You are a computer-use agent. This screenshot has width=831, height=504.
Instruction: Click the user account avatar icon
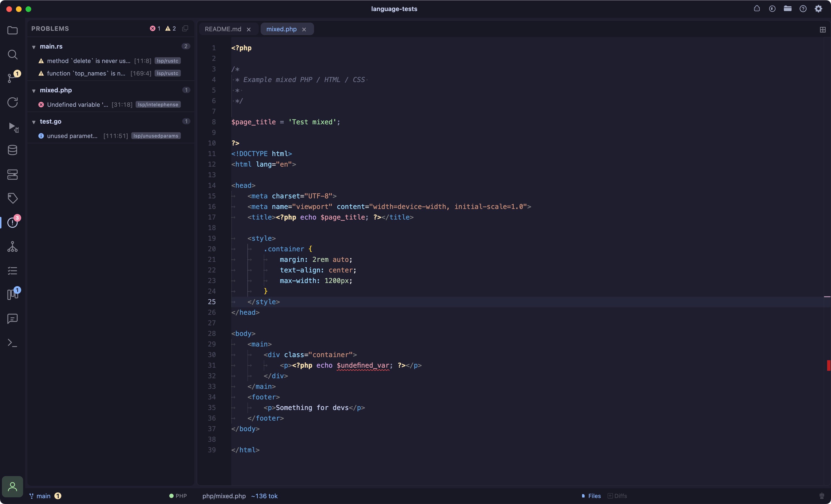click(13, 486)
